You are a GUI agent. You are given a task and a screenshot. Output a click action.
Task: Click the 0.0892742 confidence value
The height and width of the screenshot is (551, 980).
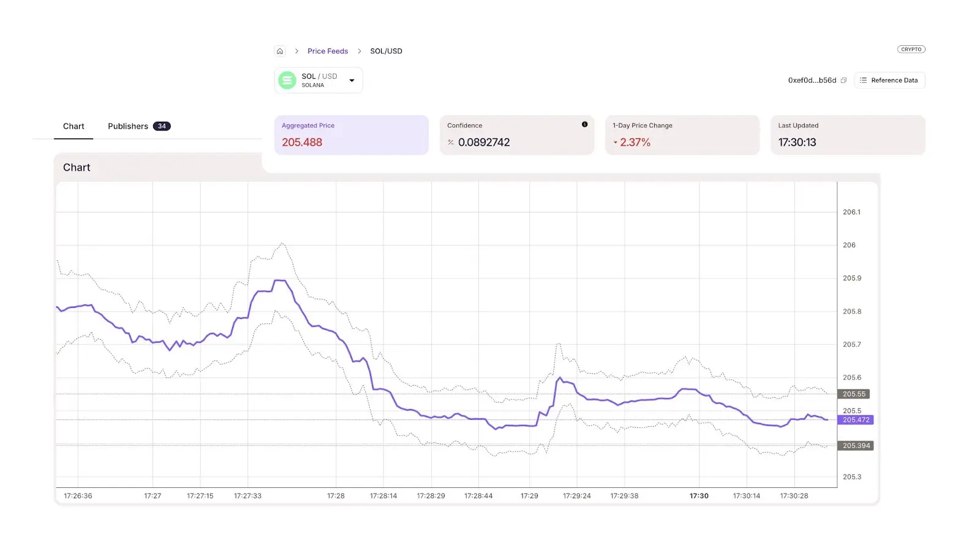(x=484, y=142)
